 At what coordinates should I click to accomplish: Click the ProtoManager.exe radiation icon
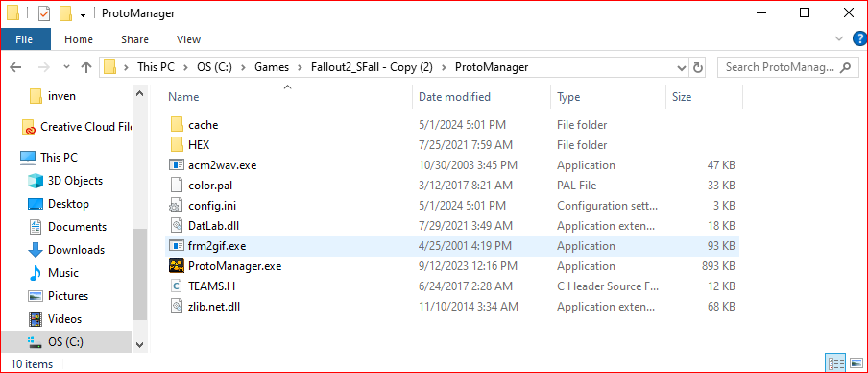click(177, 266)
